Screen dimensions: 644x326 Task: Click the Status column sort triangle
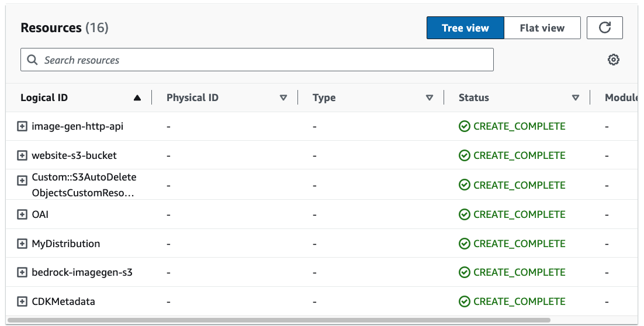pos(576,98)
